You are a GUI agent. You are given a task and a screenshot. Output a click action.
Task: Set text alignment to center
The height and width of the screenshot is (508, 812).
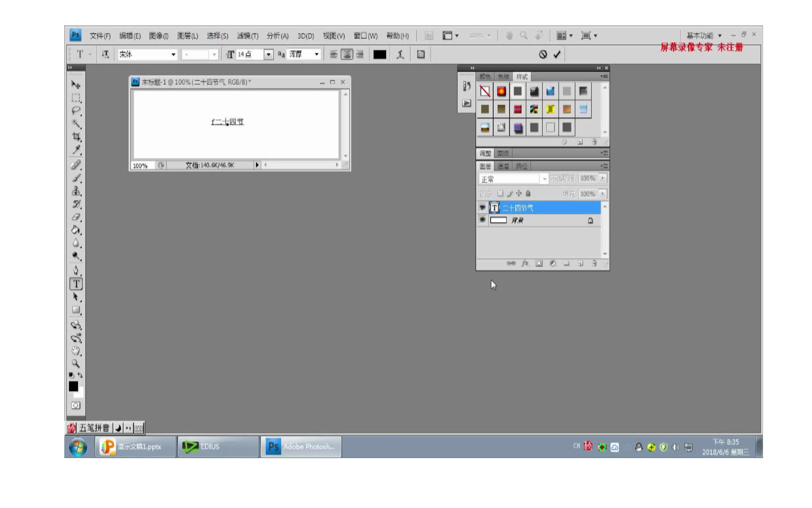click(x=347, y=54)
